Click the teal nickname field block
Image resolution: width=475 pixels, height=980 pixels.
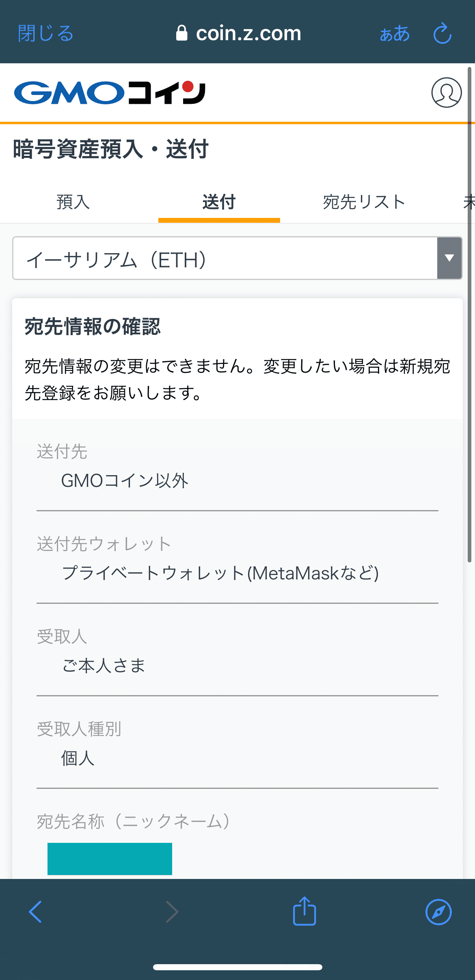110,858
